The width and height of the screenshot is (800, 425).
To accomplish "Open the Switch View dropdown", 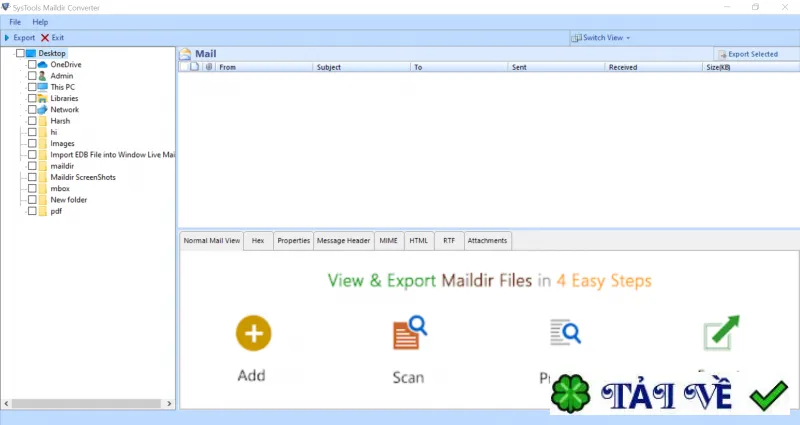I will (x=601, y=38).
